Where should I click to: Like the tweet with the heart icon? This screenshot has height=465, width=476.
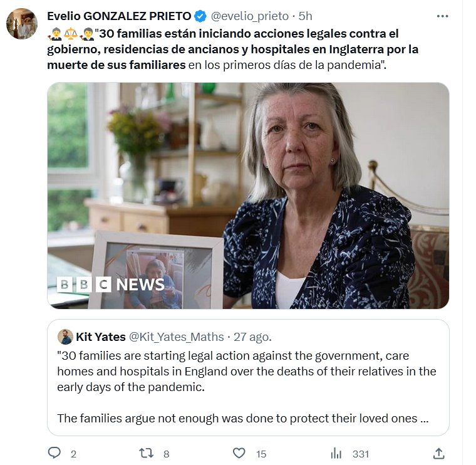click(x=239, y=453)
